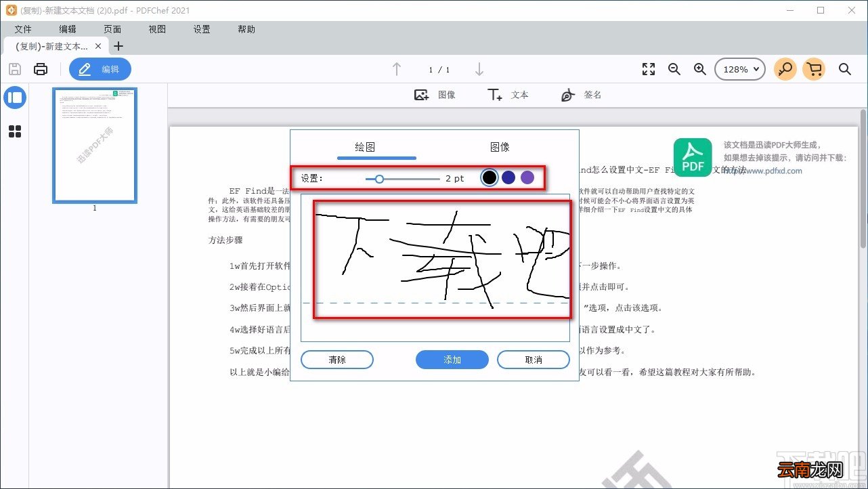Image resolution: width=868 pixels, height=489 pixels.
Task: Click the 图像 image tool
Action: [x=435, y=95]
